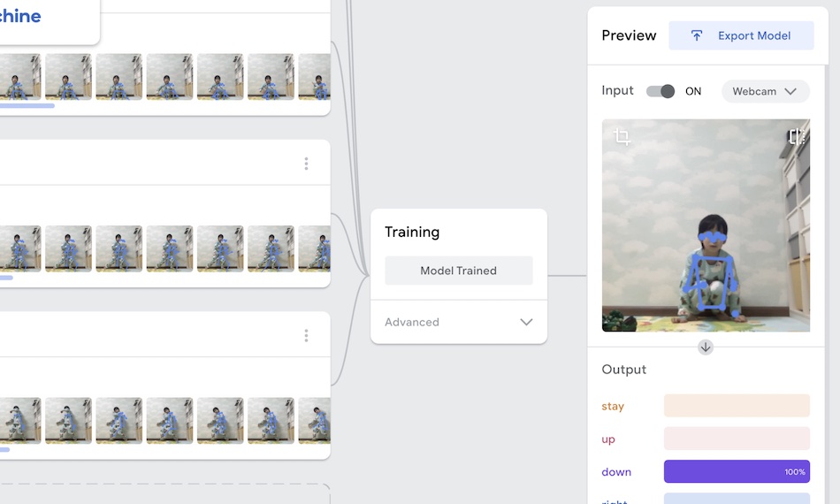Click the '100%' value on the down bar
This screenshot has width=840, height=504.
click(x=795, y=472)
